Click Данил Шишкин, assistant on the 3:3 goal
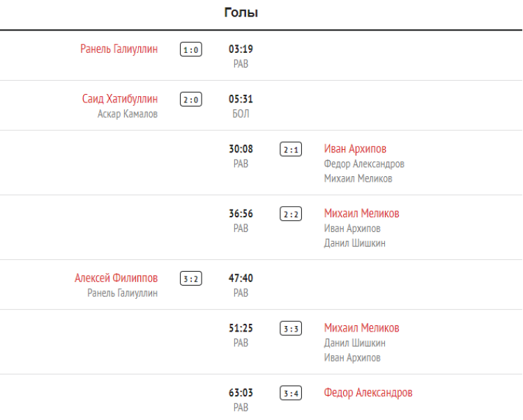Viewport: 523px width, 420px height. coord(354,343)
